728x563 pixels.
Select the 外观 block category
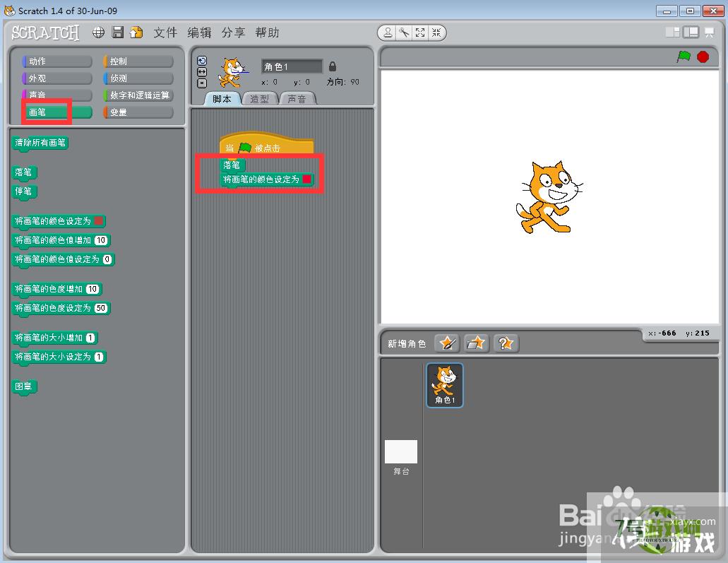point(57,78)
